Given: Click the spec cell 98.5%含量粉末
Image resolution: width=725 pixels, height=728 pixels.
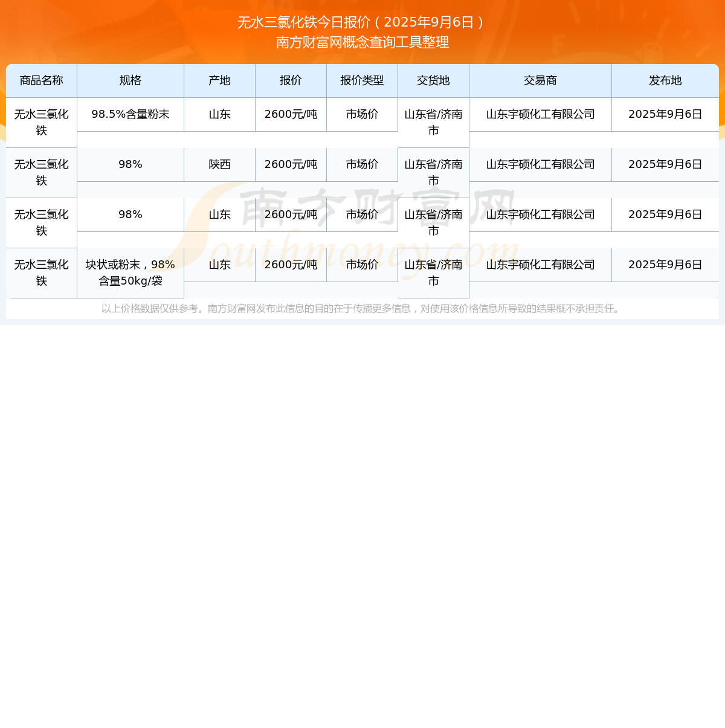Looking at the screenshot, I should tap(130, 114).
